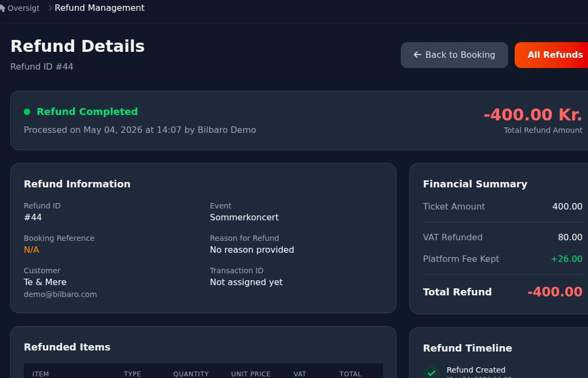Click the QUANTITY column header
Viewport: 588px width, 378px height.
pos(191,374)
